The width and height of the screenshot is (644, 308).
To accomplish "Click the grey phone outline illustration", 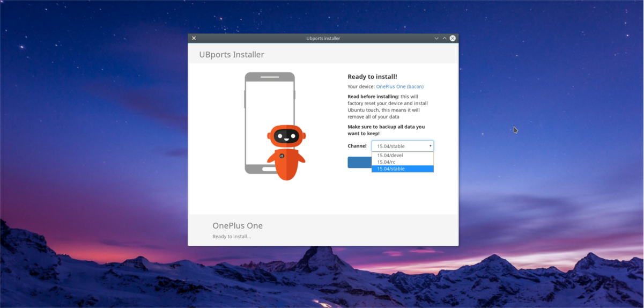I will pos(270,123).
